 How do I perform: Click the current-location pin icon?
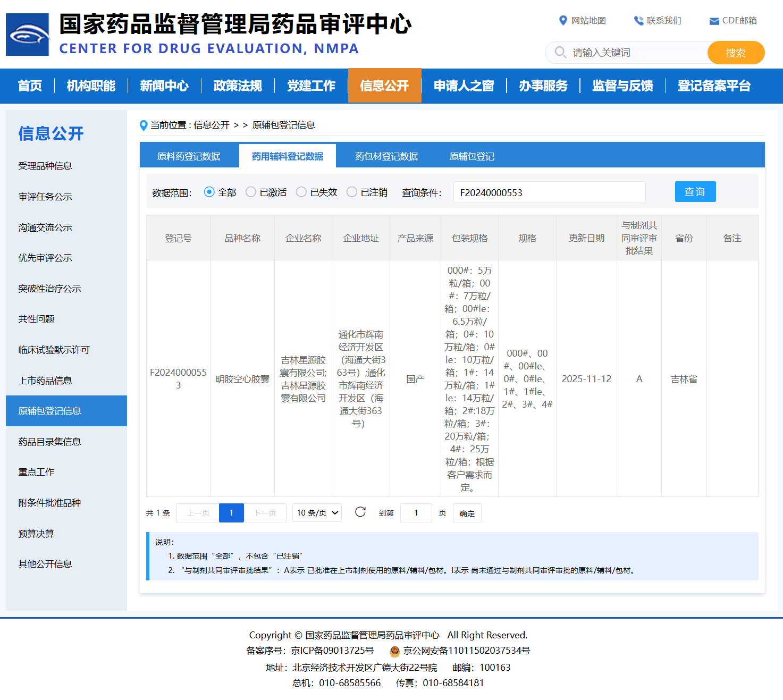[x=144, y=125]
